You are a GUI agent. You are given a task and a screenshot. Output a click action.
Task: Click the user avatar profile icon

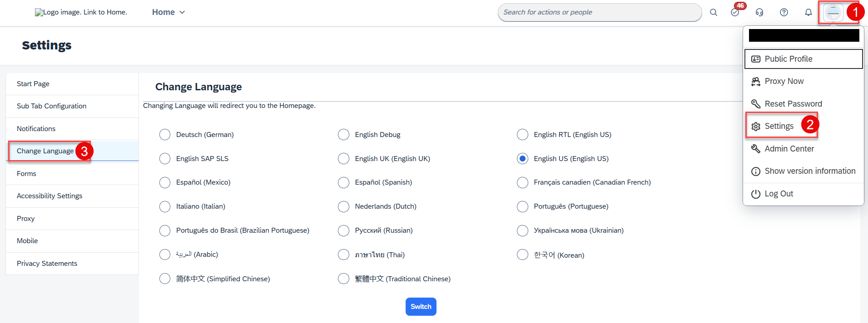click(833, 12)
